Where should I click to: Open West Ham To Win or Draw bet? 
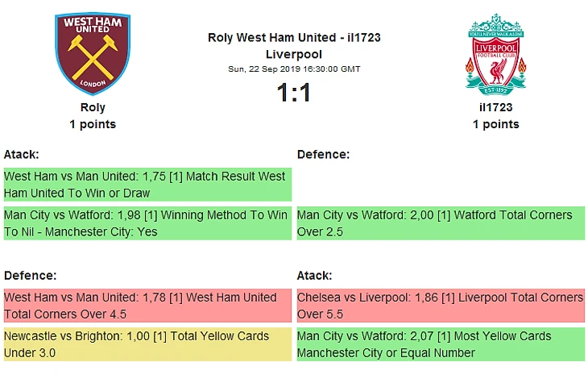(147, 185)
